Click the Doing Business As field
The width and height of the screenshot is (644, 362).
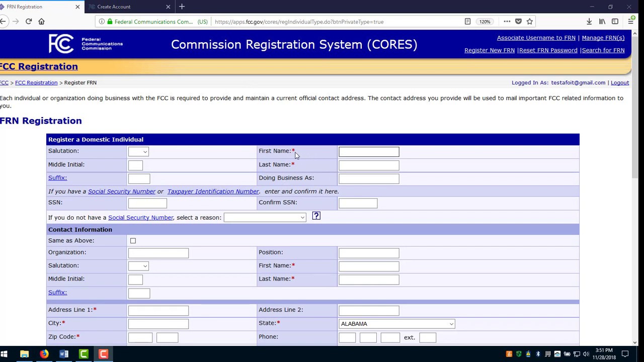click(x=369, y=178)
